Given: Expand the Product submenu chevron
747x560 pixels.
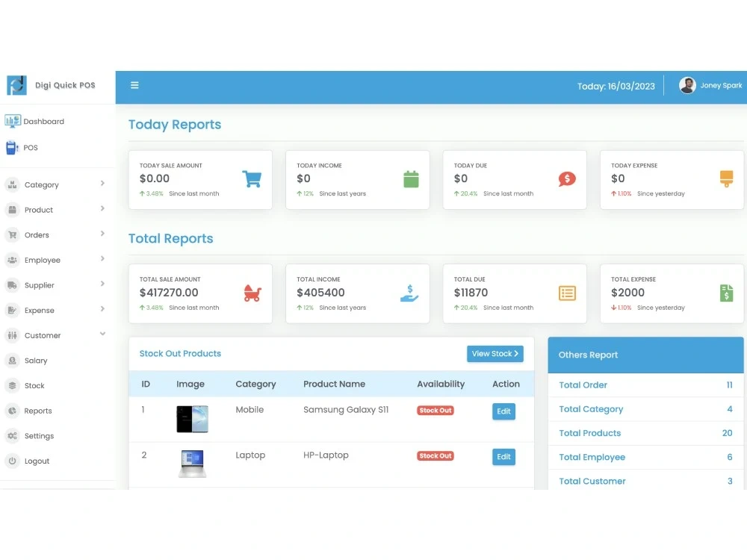Looking at the screenshot, I should point(102,208).
